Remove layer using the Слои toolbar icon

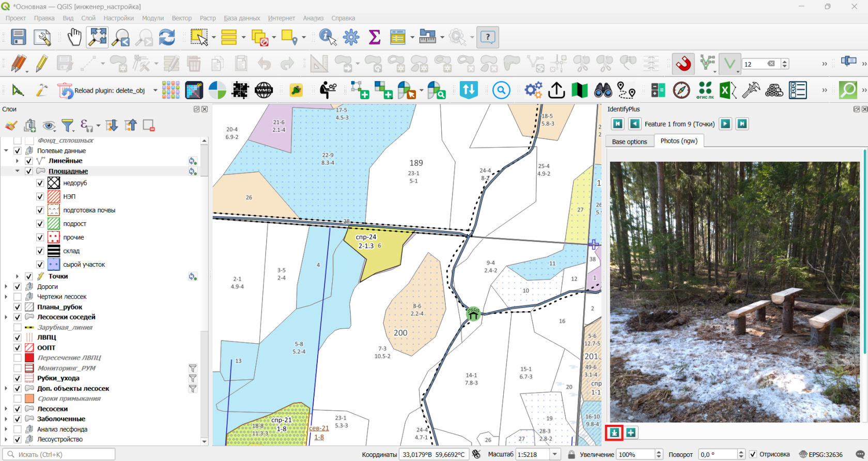tap(149, 126)
